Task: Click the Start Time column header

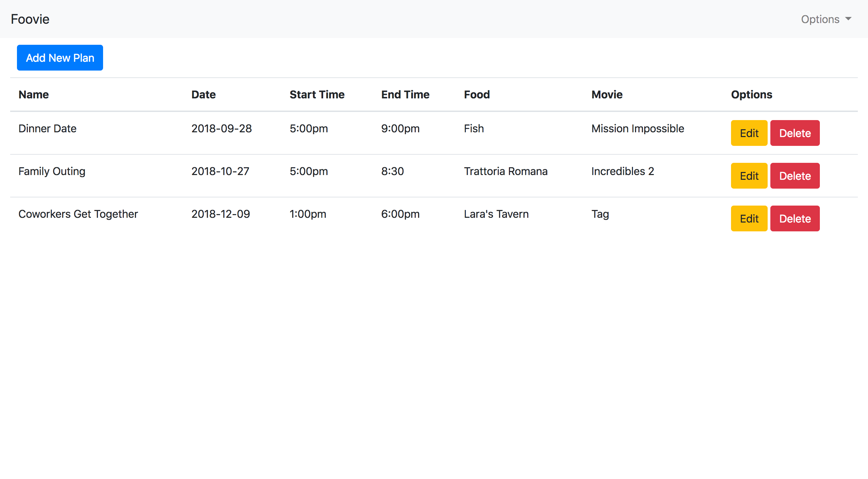Action: point(317,94)
